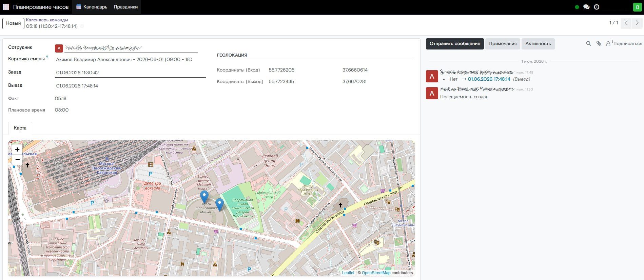
Task: Search messages in the chatter
Action: [589, 44]
